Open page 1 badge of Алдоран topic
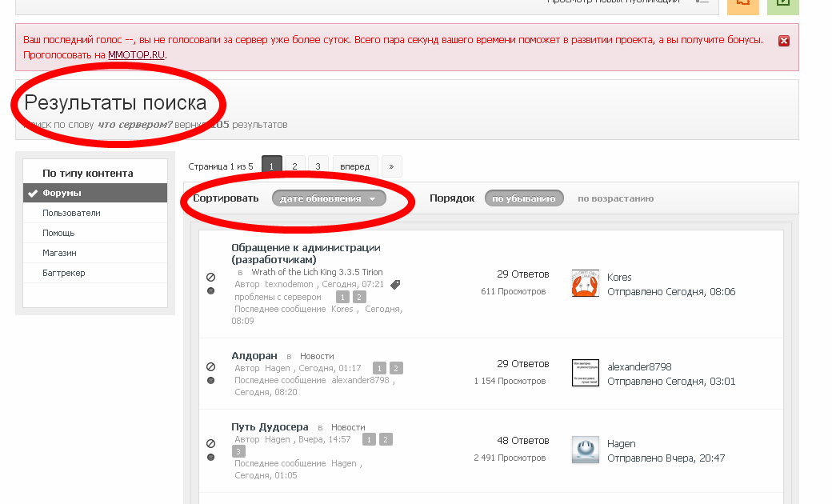832x504 pixels. [379, 368]
